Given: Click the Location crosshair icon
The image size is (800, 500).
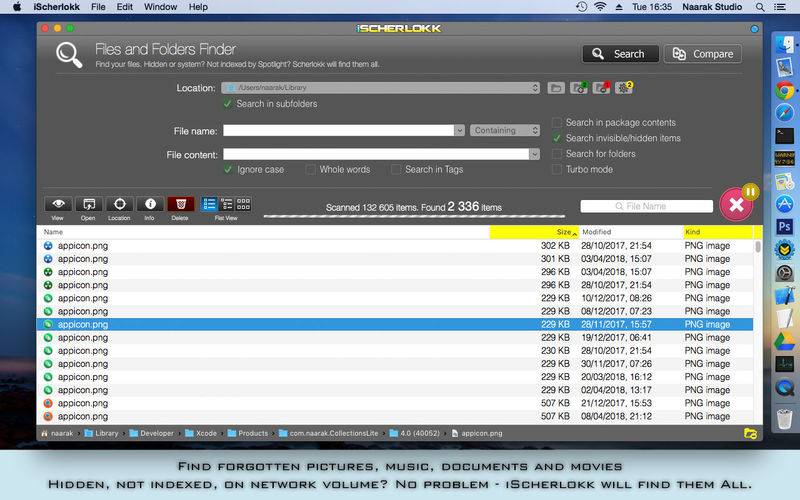Looking at the screenshot, I should (119, 204).
